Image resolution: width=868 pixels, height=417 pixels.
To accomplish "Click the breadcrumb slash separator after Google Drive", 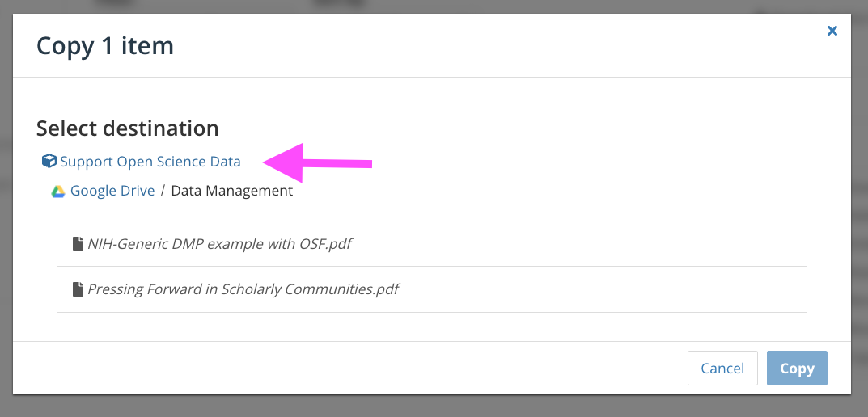I will pyautogui.click(x=163, y=191).
